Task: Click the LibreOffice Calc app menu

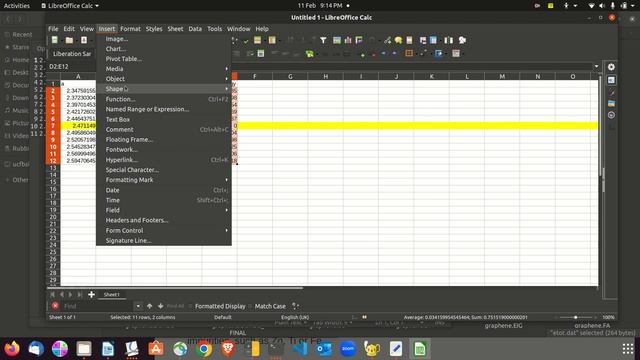Action: click(70, 6)
